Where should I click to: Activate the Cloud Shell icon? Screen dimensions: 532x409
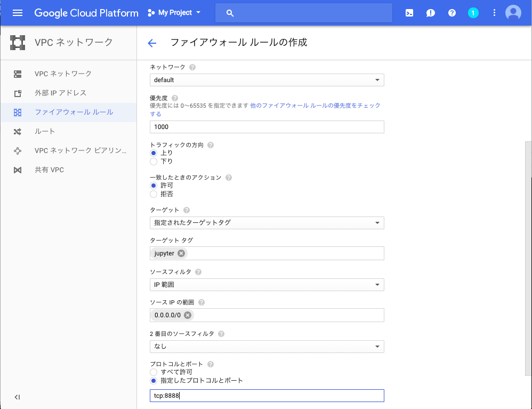click(x=409, y=13)
